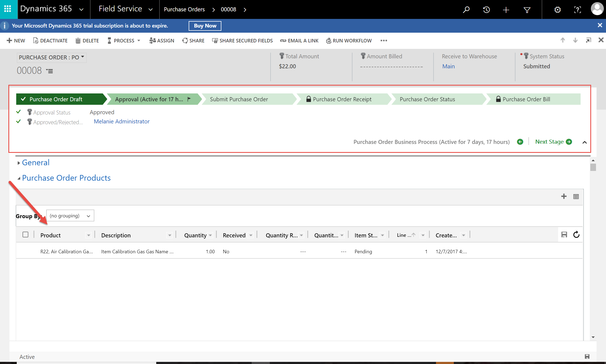Viewport: 606px width, 364px height.
Task: Open the settings gear icon
Action: [x=557, y=10]
